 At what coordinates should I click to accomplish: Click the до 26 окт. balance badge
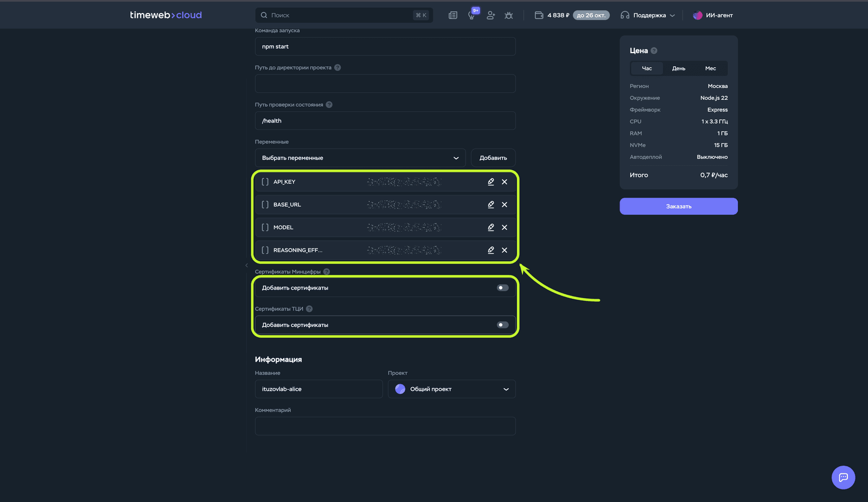point(591,15)
